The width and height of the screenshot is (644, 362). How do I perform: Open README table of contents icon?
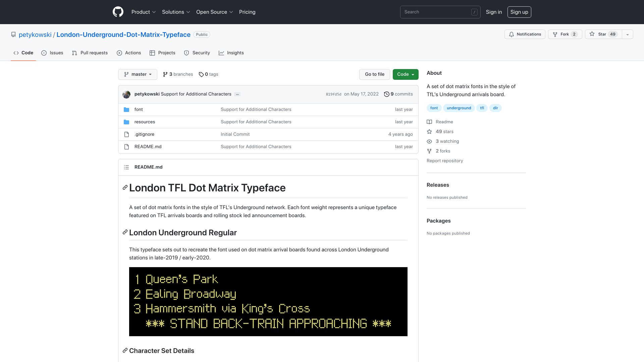pos(126,167)
